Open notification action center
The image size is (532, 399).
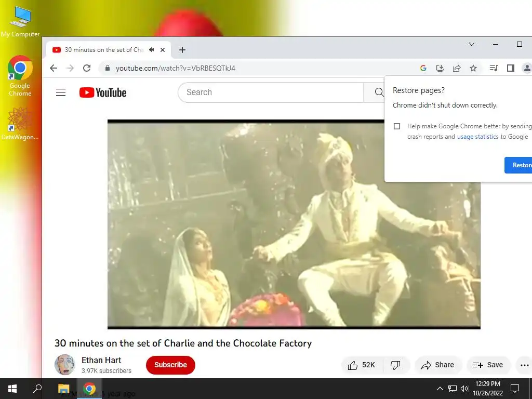[x=515, y=389]
